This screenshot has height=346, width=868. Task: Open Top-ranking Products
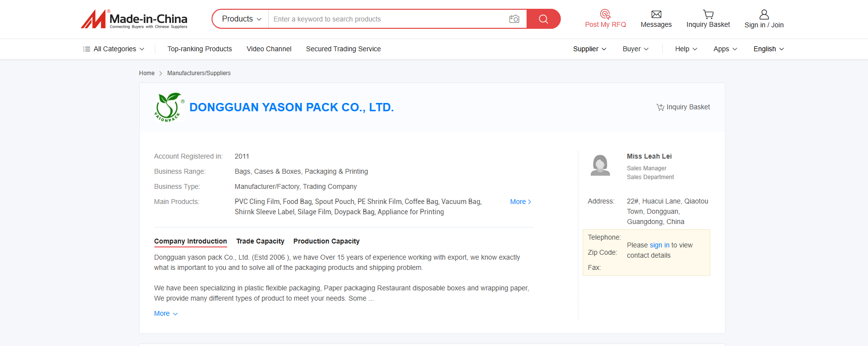tap(200, 49)
